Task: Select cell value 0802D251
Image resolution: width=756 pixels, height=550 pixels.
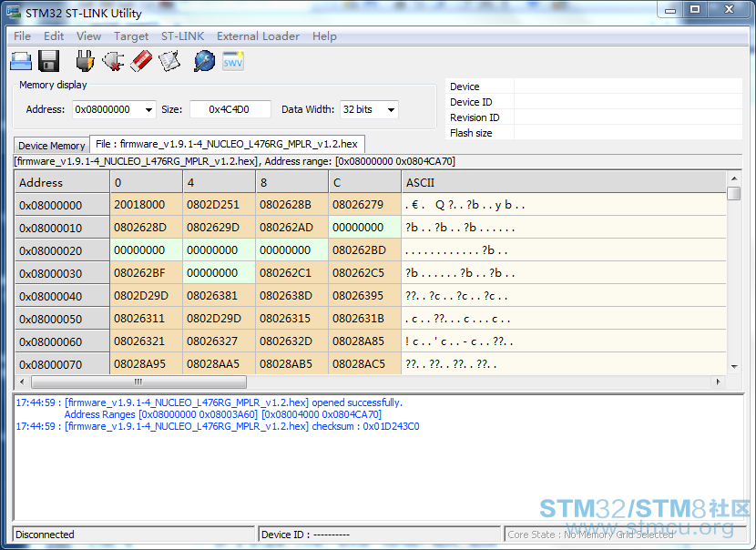Action: click(219, 205)
